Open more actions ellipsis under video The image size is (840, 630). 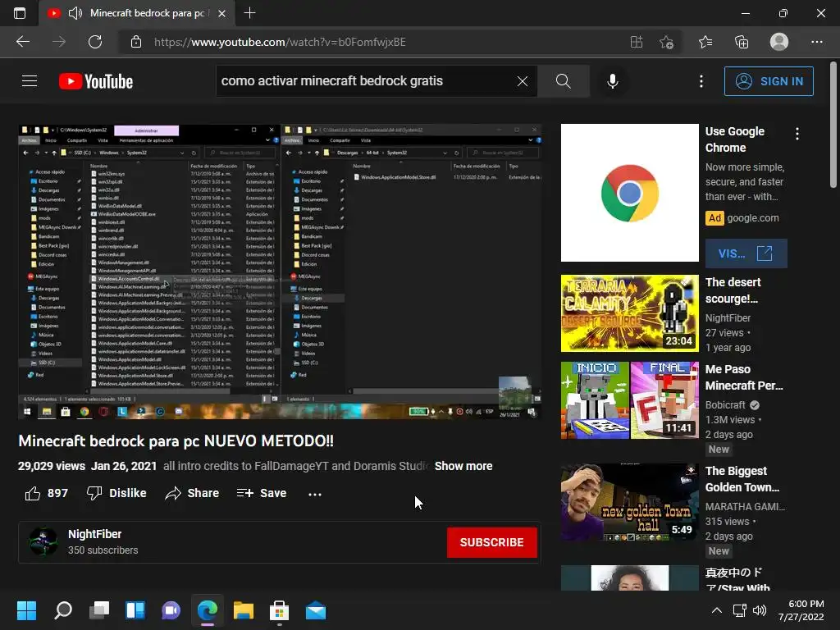click(x=315, y=494)
